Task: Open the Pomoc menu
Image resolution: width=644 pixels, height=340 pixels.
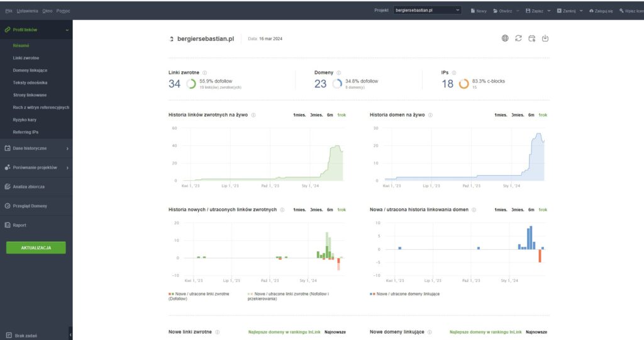Action: (63, 11)
